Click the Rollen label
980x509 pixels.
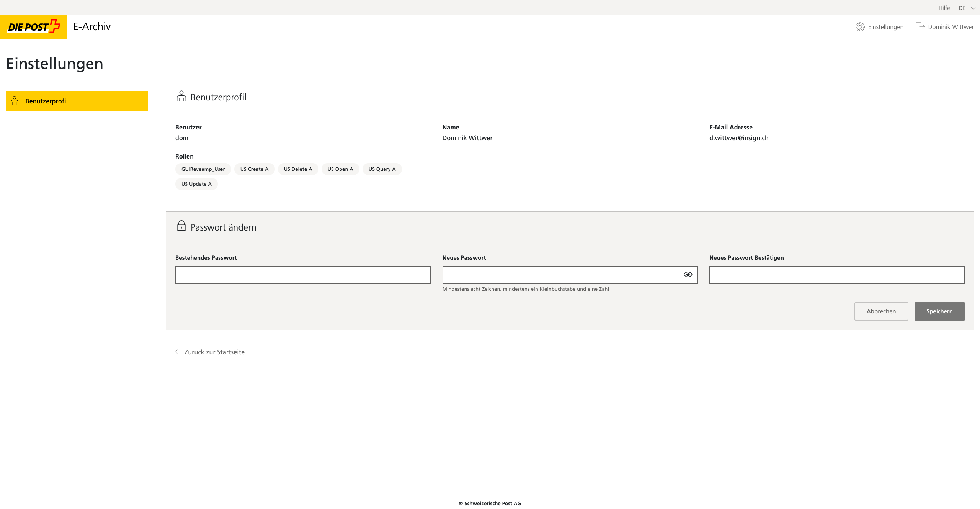tap(185, 156)
